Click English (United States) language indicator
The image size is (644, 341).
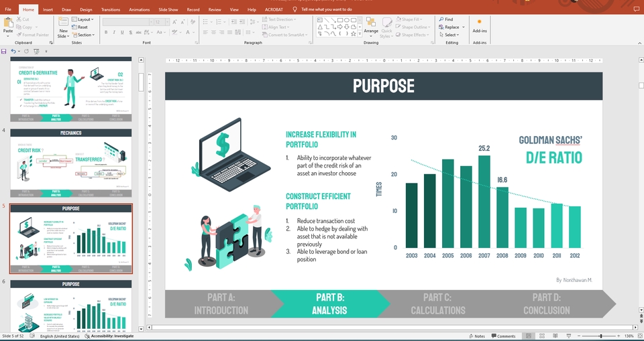coord(60,336)
